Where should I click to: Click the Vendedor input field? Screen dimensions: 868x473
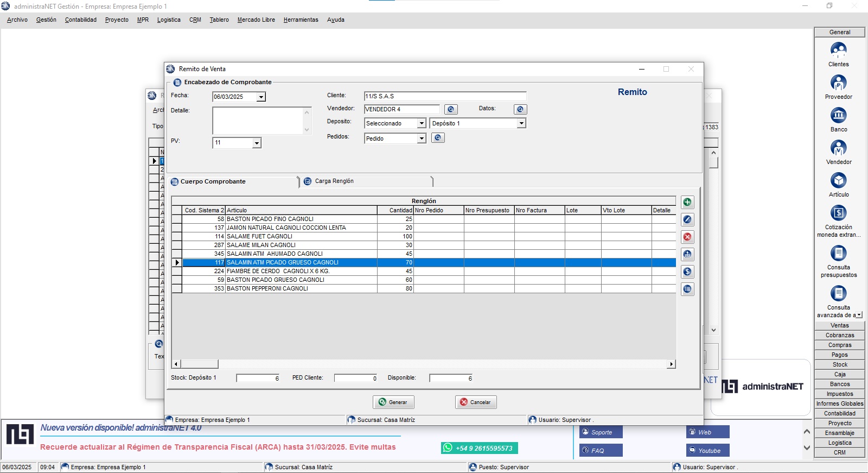pos(402,109)
